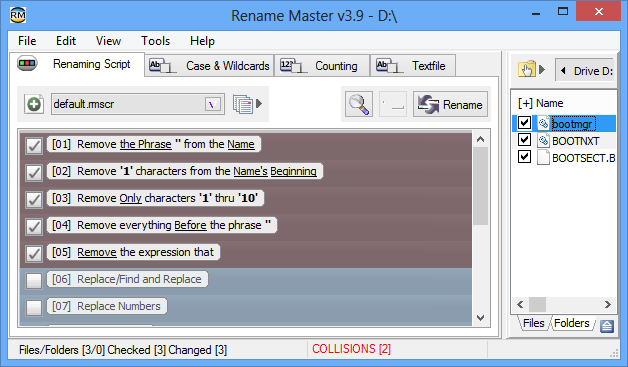Open the File menu
This screenshot has height=367, width=628.
pyautogui.click(x=27, y=41)
